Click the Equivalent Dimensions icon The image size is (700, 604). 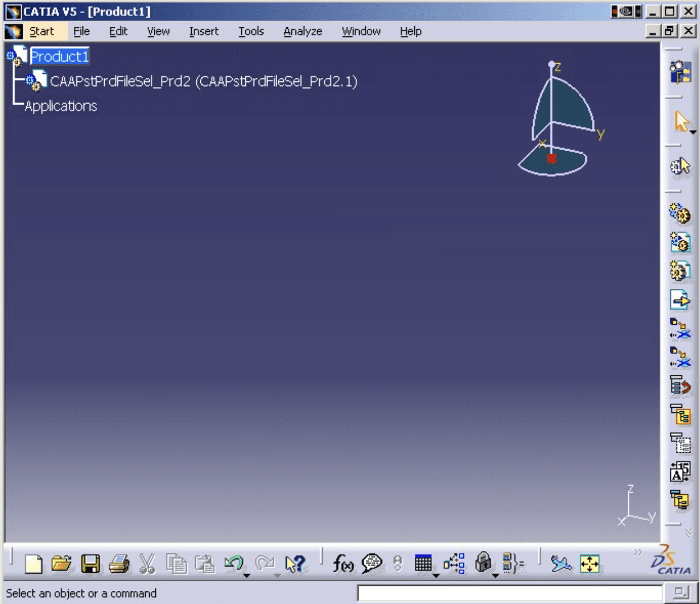514,564
